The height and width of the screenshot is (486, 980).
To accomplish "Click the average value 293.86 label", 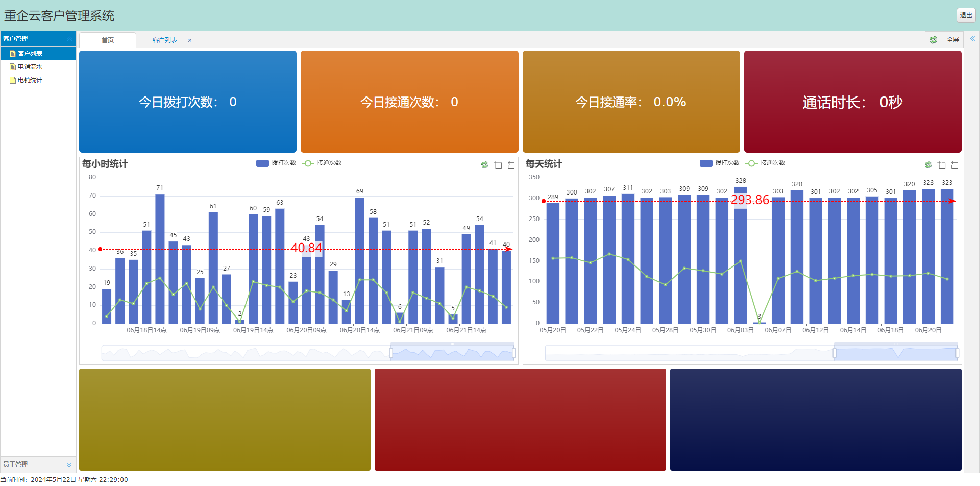I will [x=750, y=200].
